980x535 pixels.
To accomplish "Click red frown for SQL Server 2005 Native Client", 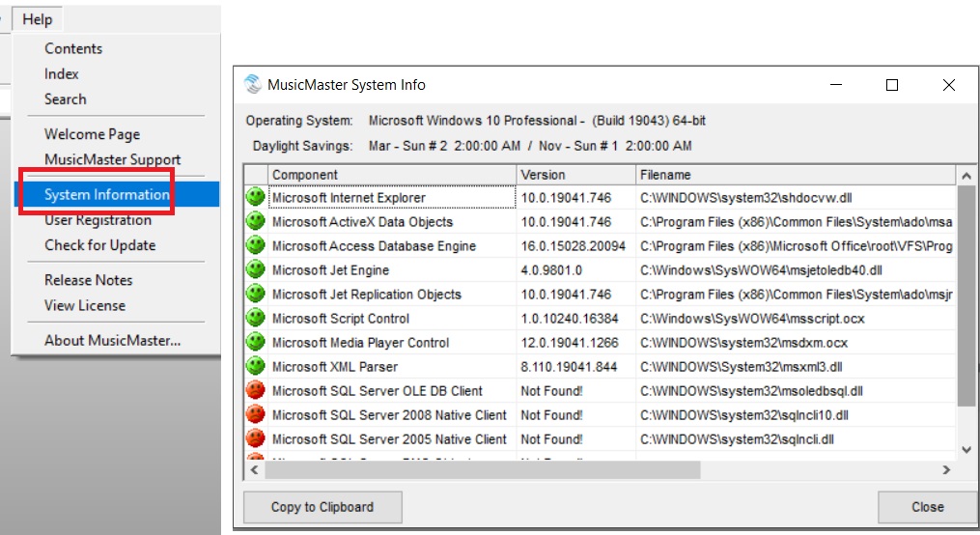I will 255,438.
